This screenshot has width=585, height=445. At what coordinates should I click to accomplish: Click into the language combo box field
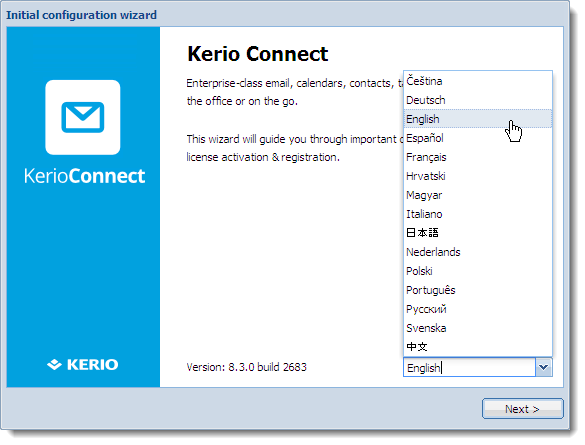coord(469,367)
